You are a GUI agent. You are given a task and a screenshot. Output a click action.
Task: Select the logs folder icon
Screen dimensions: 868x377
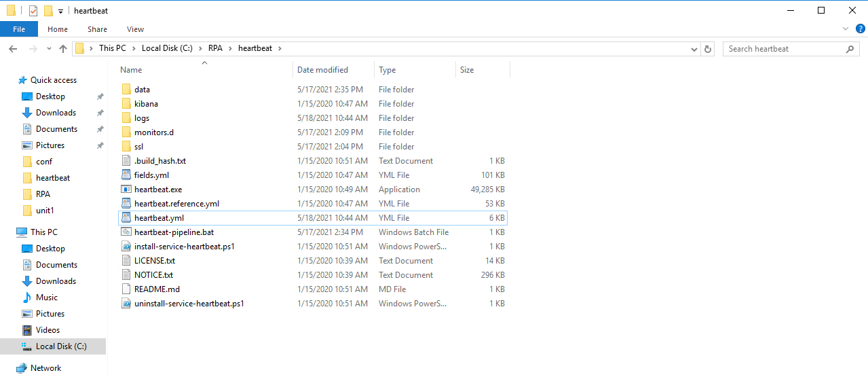pyautogui.click(x=126, y=118)
